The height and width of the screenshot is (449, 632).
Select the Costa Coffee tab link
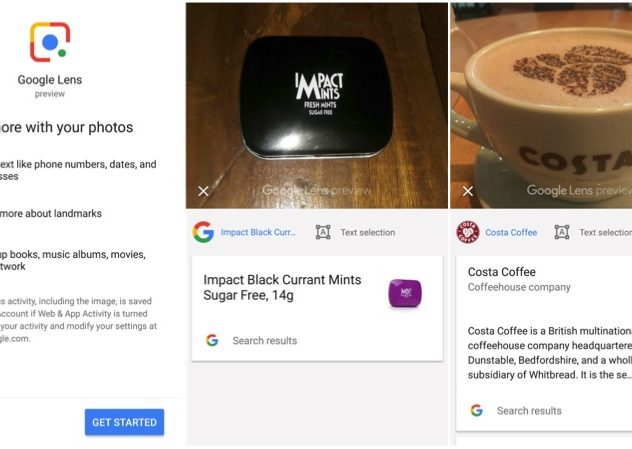tap(511, 233)
